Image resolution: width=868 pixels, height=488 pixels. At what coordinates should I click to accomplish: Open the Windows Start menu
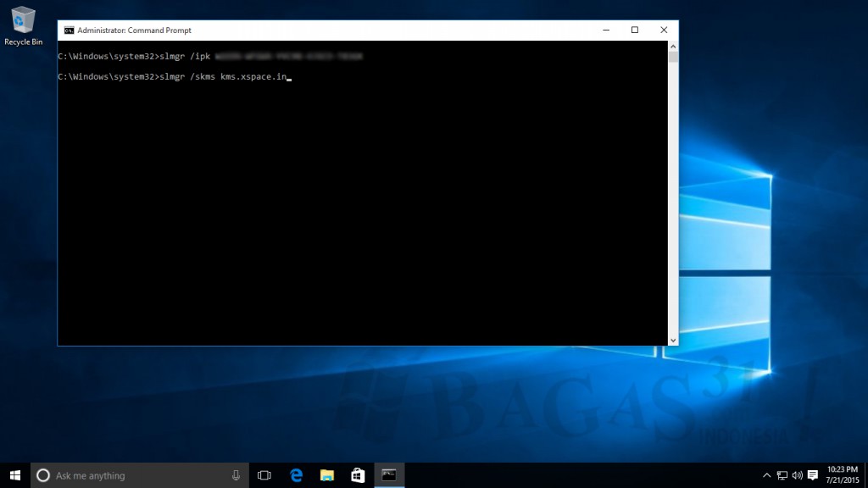[x=15, y=475]
